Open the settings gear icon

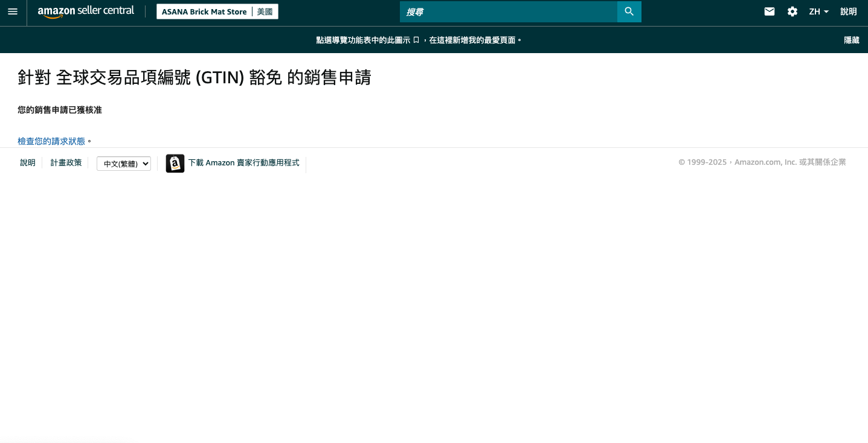tap(792, 11)
